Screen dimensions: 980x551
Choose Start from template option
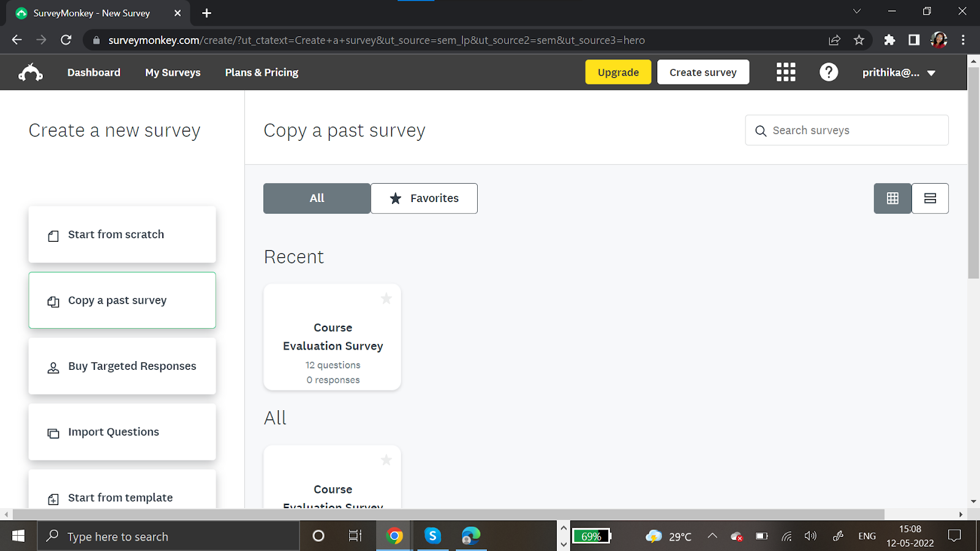[122, 490]
